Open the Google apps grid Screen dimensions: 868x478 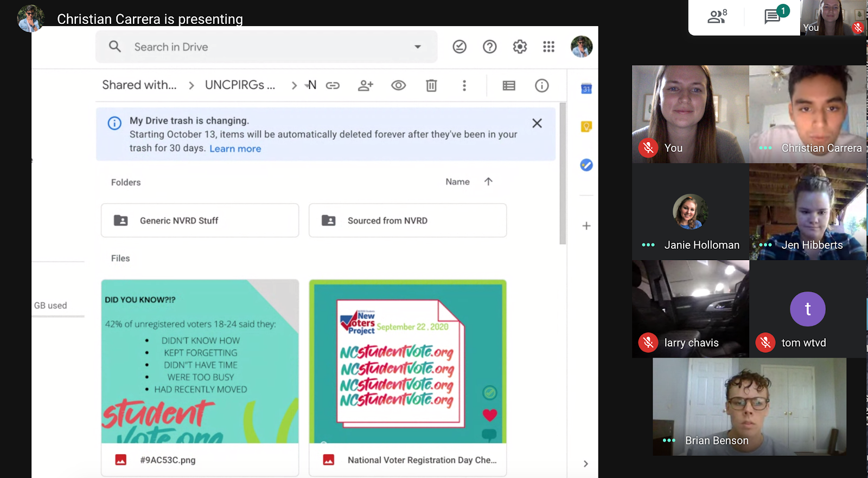pyautogui.click(x=548, y=47)
